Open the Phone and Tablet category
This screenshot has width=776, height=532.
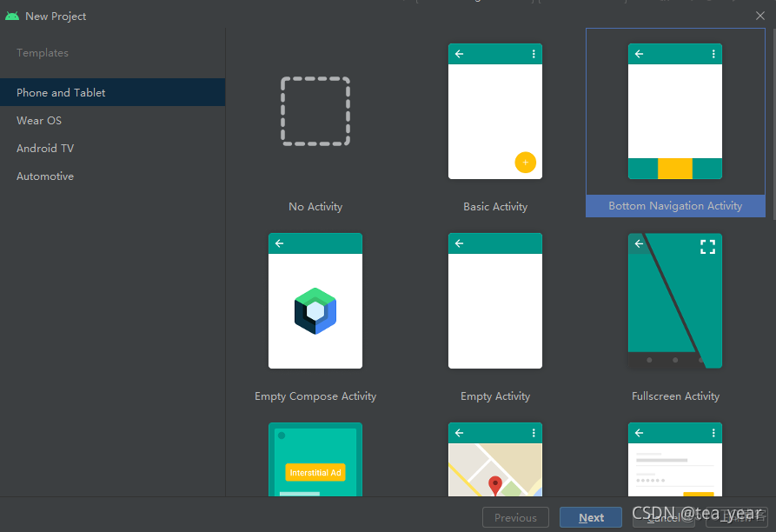pyautogui.click(x=61, y=92)
